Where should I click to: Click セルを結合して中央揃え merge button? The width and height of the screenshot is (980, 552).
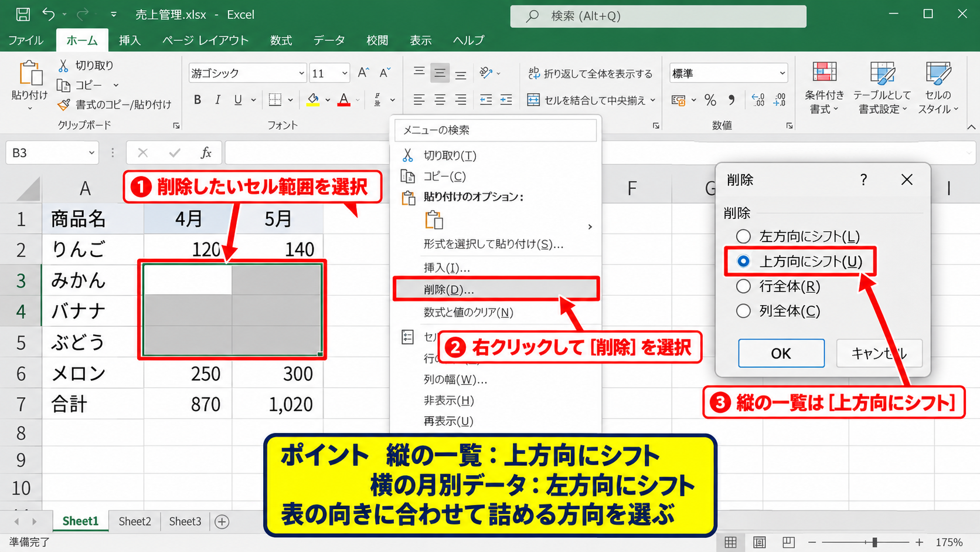point(591,100)
